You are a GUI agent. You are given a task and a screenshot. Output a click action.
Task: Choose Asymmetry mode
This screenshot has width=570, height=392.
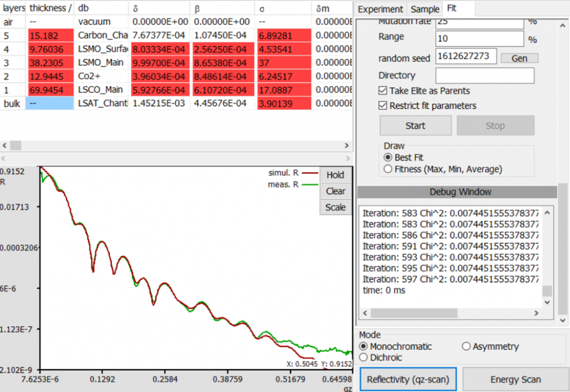[466, 346]
